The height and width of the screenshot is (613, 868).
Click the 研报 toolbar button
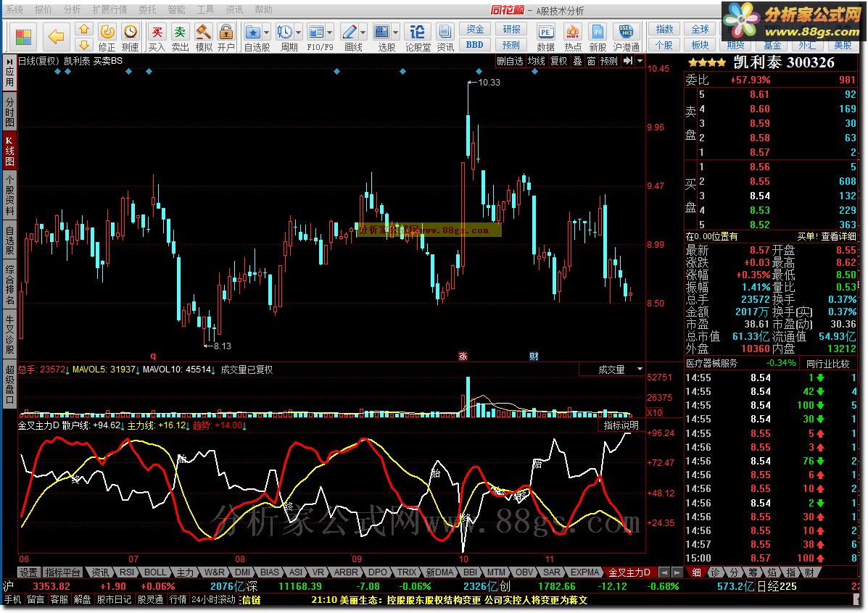click(x=511, y=29)
